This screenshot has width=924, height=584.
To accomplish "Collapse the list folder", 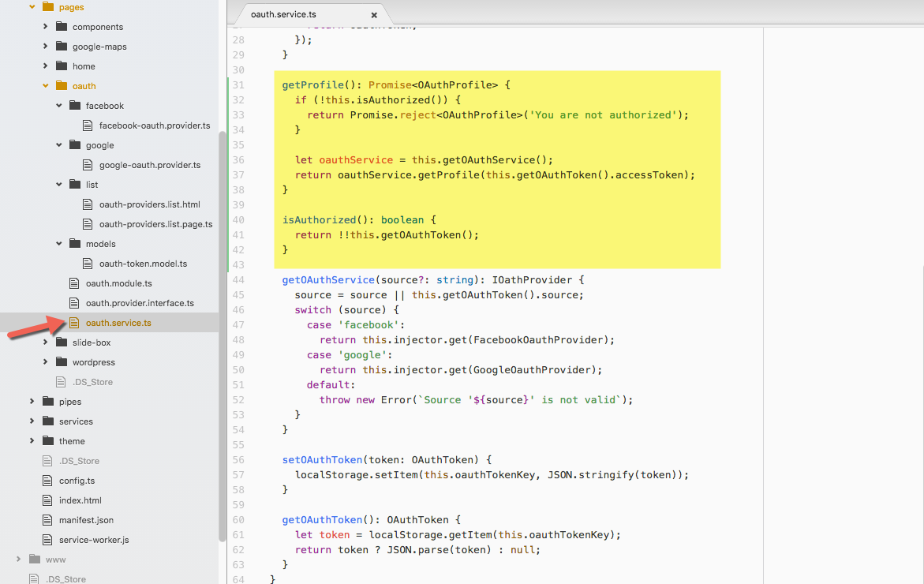I will coord(59,185).
